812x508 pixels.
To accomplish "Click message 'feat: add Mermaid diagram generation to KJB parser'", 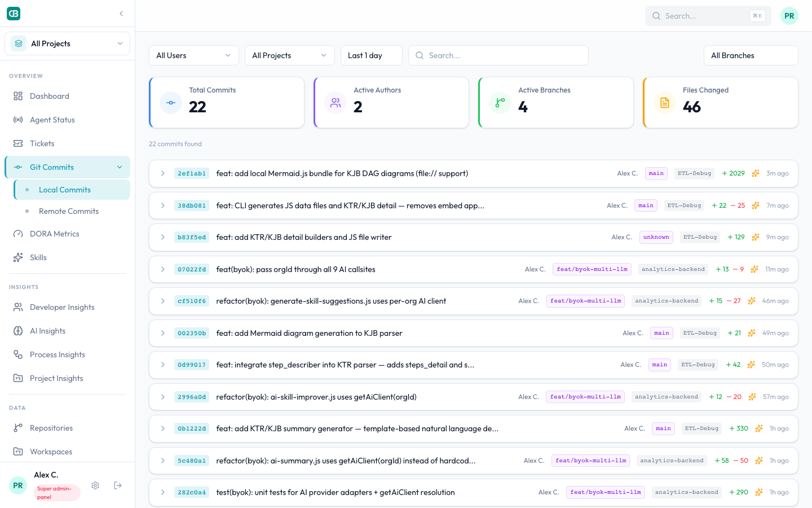I will click(x=309, y=333).
